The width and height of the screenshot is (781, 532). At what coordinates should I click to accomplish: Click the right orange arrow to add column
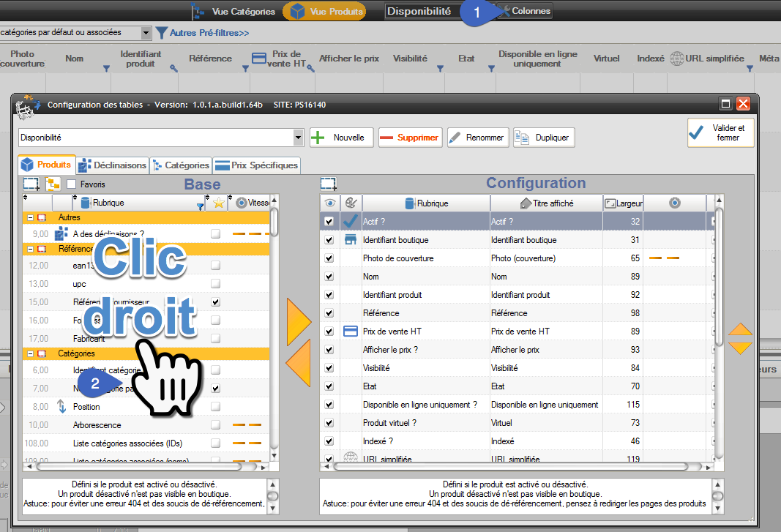point(299,321)
